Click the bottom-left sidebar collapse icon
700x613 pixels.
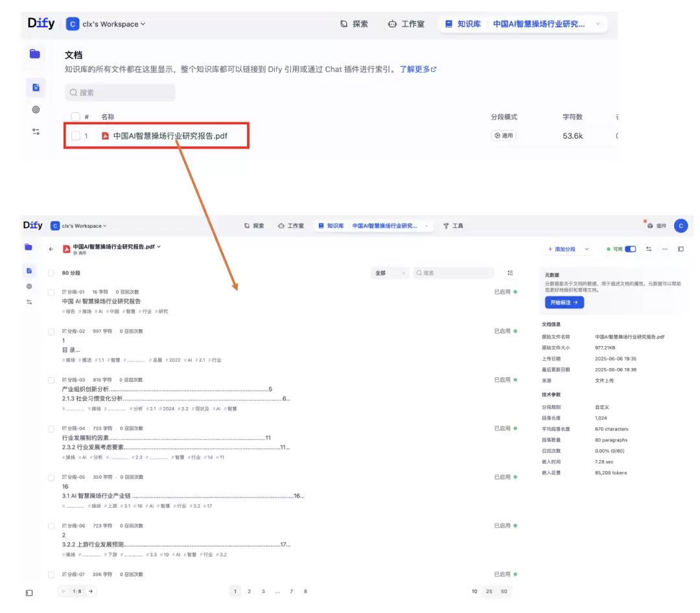click(29, 593)
